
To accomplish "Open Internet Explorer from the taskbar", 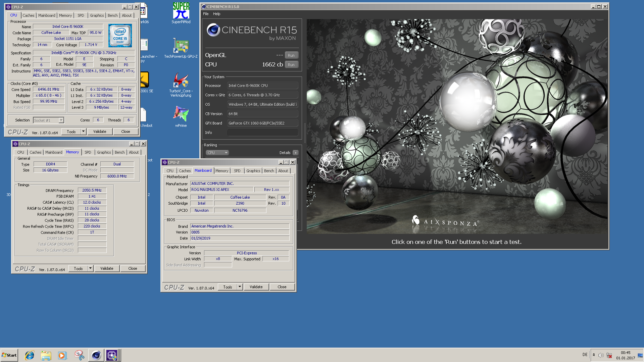I will click(x=30, y=355).
